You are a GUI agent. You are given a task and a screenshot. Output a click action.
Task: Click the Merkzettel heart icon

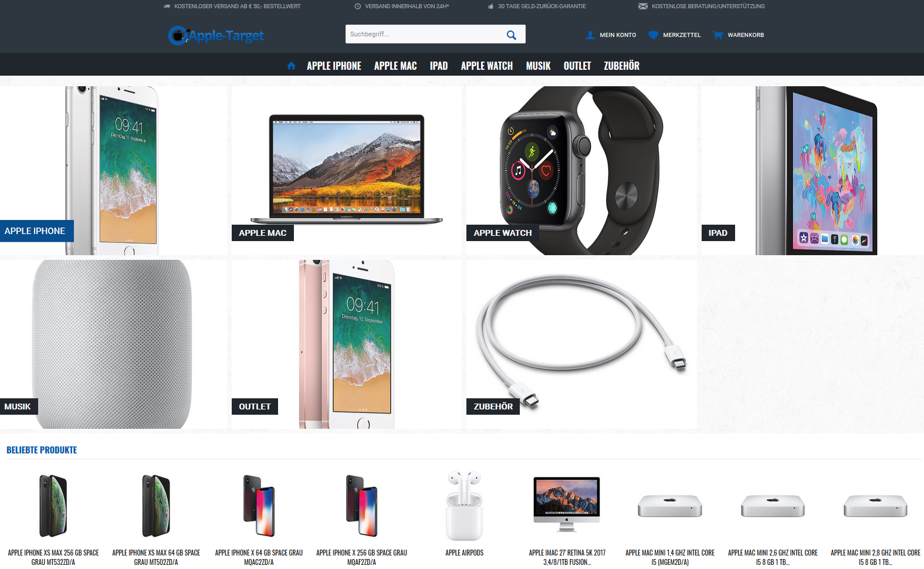653,35
